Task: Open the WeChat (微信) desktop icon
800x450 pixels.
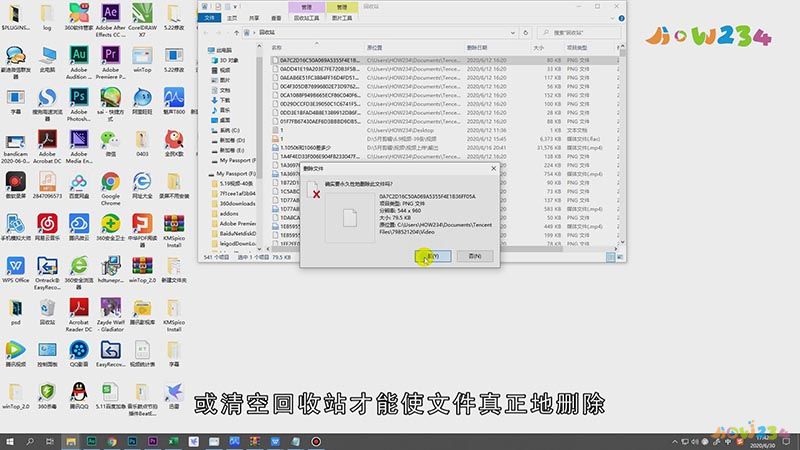Action: click(x=110, y=143)
